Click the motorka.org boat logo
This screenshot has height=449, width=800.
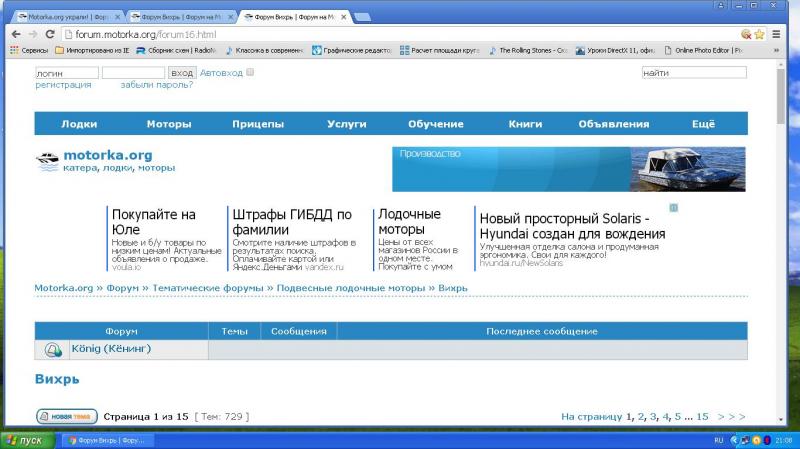pyautogui.click(x=47, y=161)
